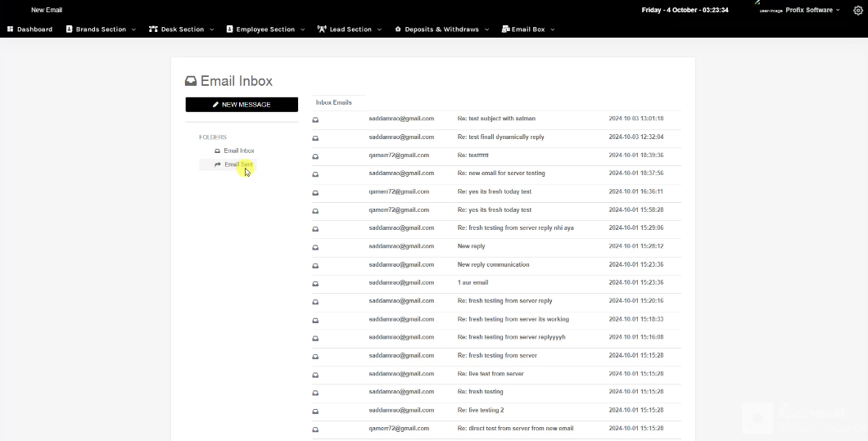This screenshot has height=441, width=868.
Task: Switch to the Inbox Emails tab
Action: pyautogui.click(x=333, y=102)
